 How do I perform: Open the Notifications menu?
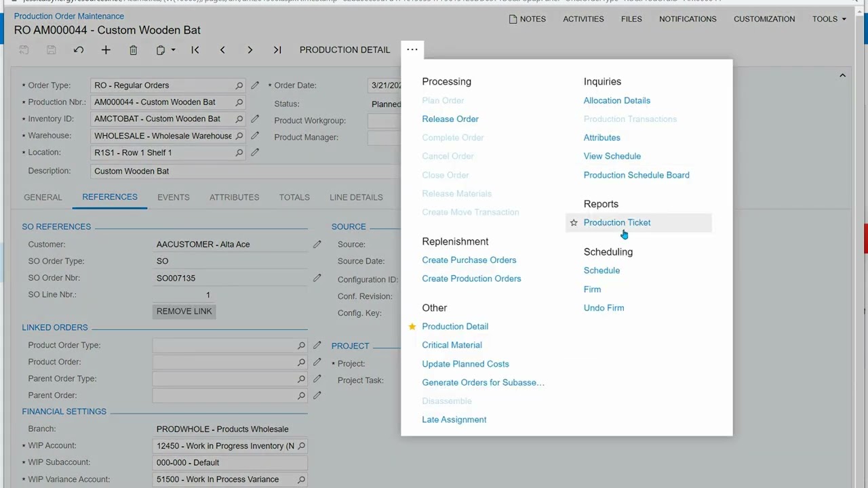pyautogui.click(x=688, y=19)
